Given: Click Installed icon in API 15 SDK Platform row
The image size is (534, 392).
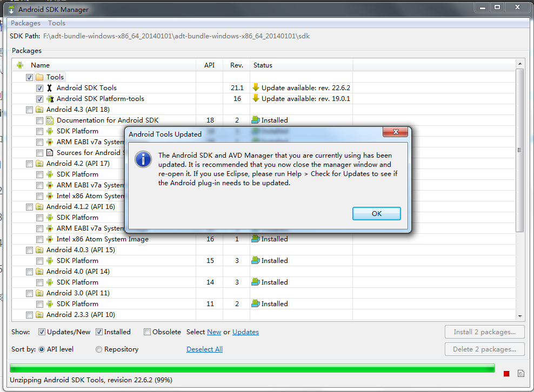Looking at the screenshot, I should (256, 261).
